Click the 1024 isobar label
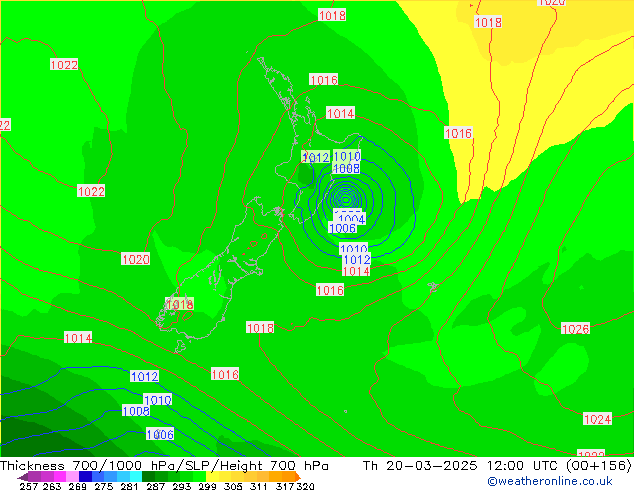Image resolution: width=634 pixels, height=490 pixels. (x=597, y=419)
